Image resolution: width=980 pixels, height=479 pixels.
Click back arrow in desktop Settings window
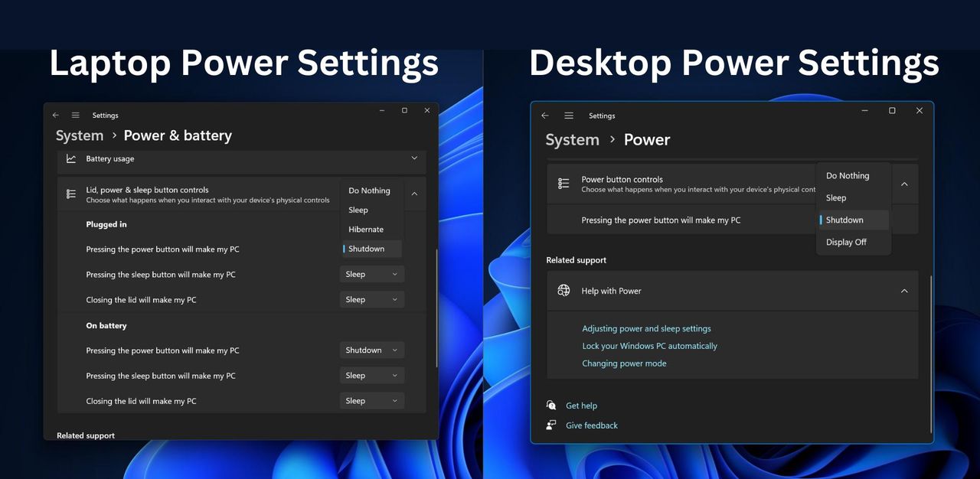545,116
